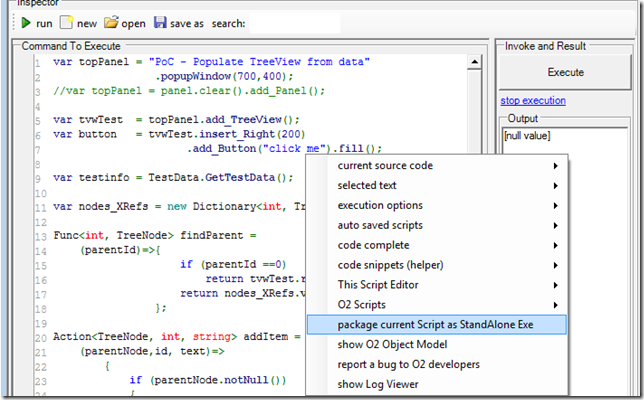The width and height of the screenshot is (644, 400).
Task: Click the 'var tvwTest' code line
Action: pos(176,120)
